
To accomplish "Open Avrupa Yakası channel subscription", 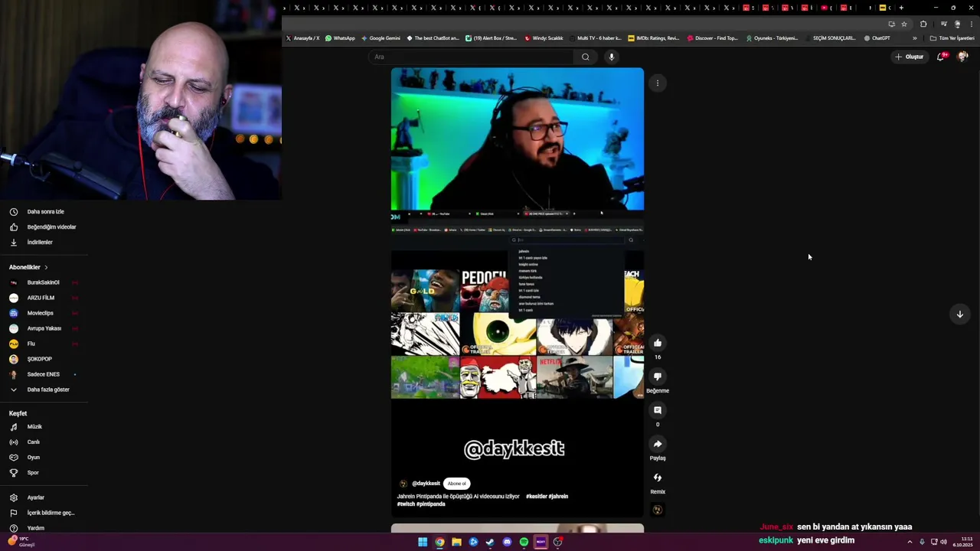I will (x=44, y=328).
